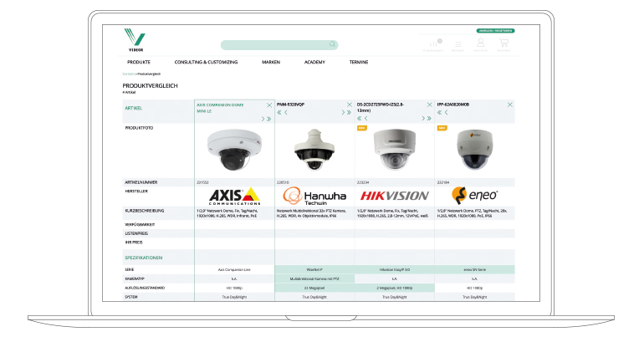Click the 22 Megapixel resolution cell
The height and width of the screenshot is (337, 644).
[x=314, y=288]
